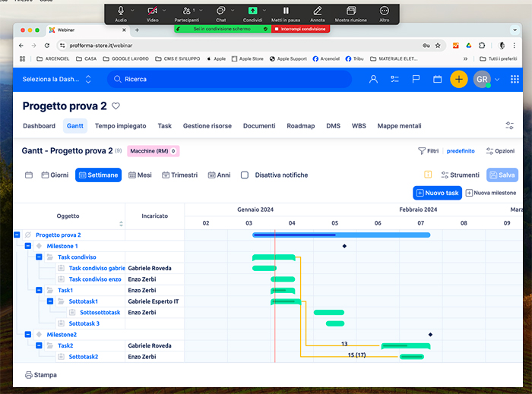Switch Gantt view to Giorni
This screenshot has width=532, height=394.
tap(55, 175)
